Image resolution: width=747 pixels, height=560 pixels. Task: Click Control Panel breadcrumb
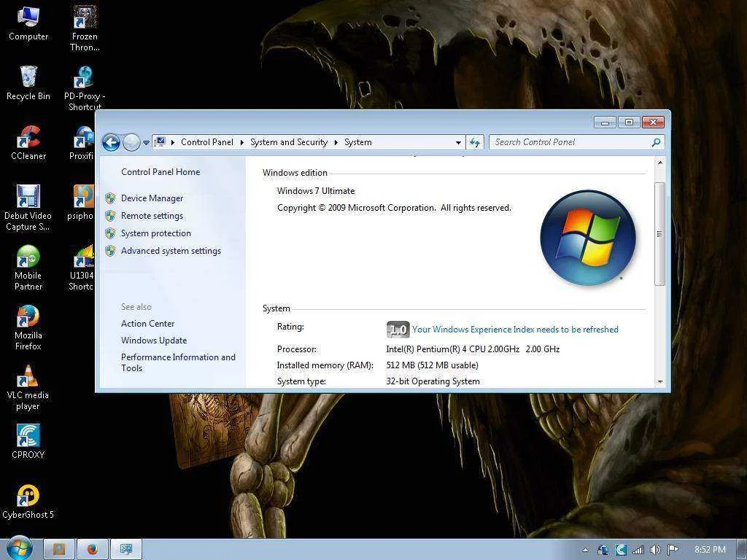point(206,142)
